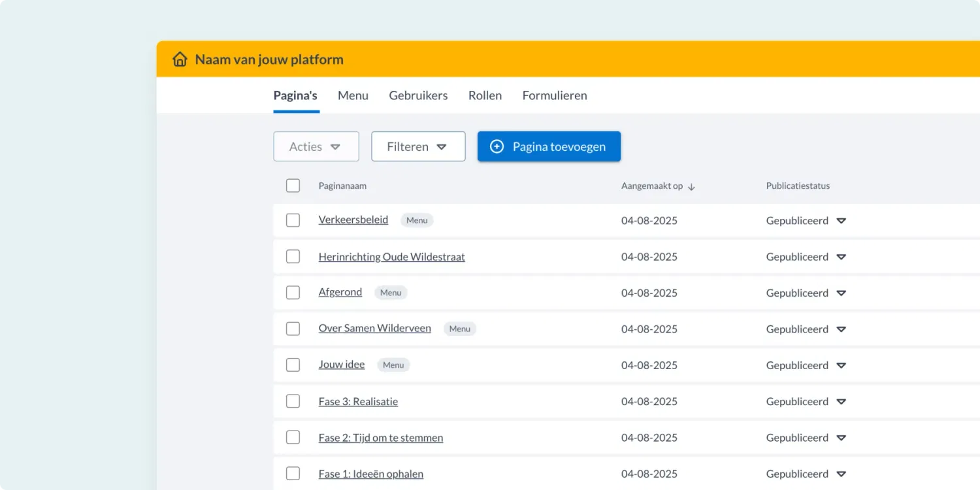Screen dimensions: 980x490
Task: Open the Verkeersbeleid page link
Action: (353, 220)
